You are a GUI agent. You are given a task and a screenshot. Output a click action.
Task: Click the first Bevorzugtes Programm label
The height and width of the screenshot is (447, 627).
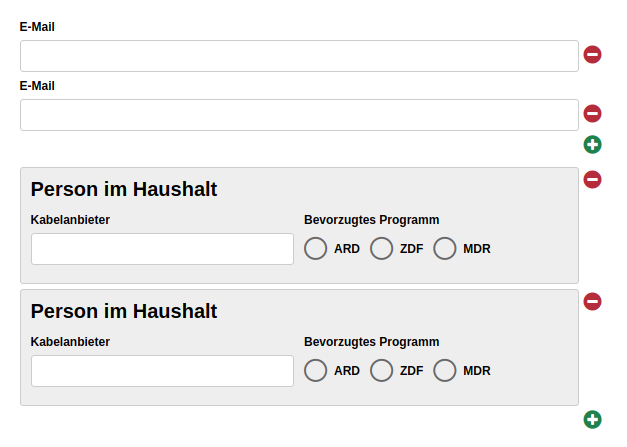click(x=371, y=220)
